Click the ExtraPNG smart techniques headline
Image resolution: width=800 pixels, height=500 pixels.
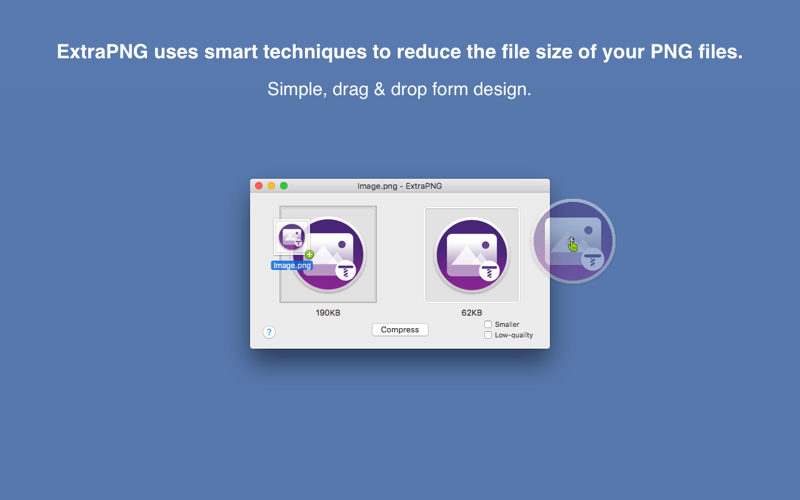pyautogui.click(x=399, y=52)
